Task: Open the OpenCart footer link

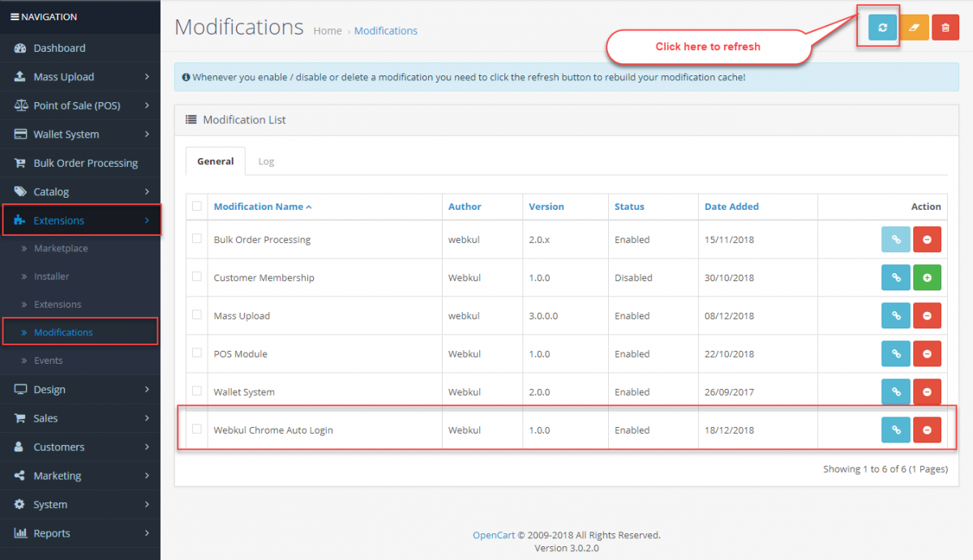Action: click(493, 535)
